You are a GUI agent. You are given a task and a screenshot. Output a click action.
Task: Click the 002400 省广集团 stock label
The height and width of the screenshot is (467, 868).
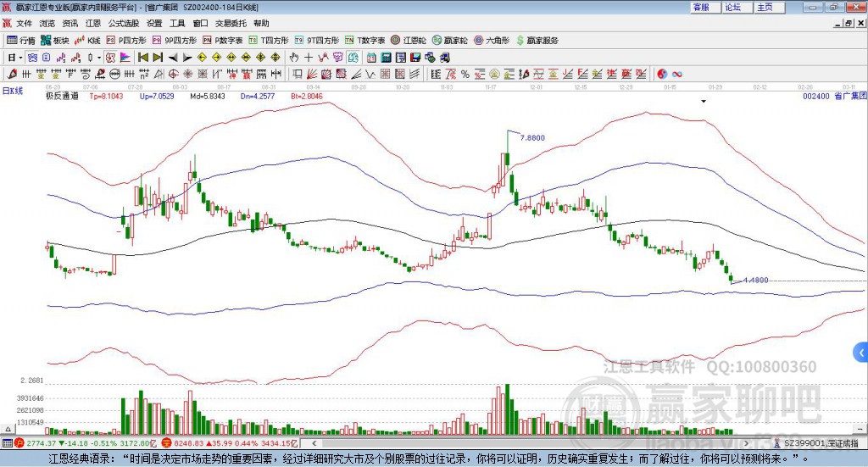834,96
